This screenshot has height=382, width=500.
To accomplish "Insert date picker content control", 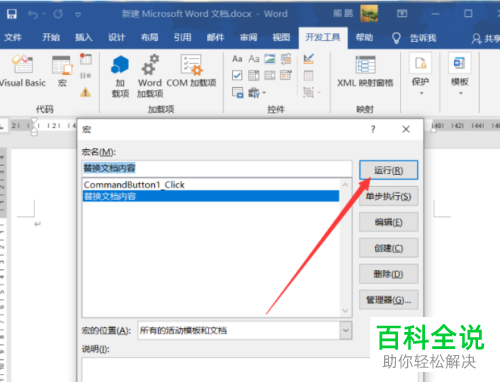I will pyautogui.click(x=286, y=75).
